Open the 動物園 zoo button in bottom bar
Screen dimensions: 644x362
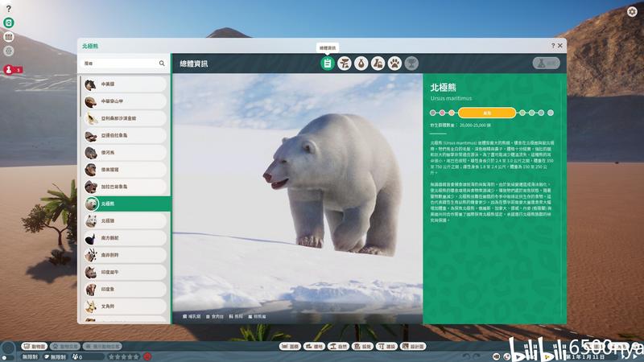(35, 347)
